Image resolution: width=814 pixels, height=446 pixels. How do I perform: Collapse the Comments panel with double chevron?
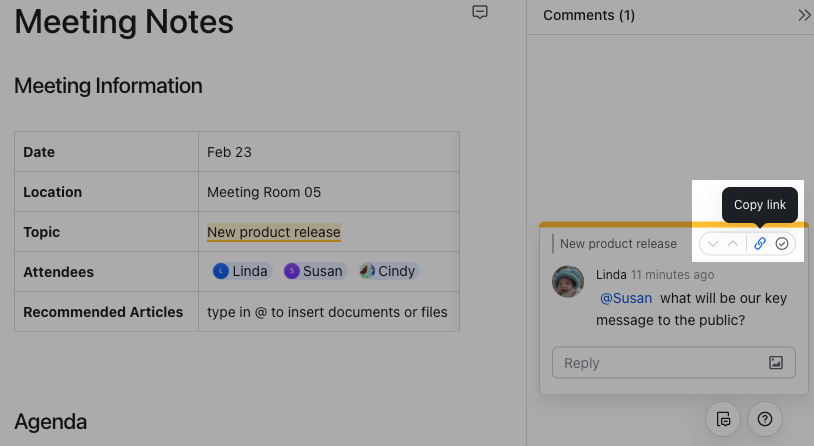[x=804, y=15]
